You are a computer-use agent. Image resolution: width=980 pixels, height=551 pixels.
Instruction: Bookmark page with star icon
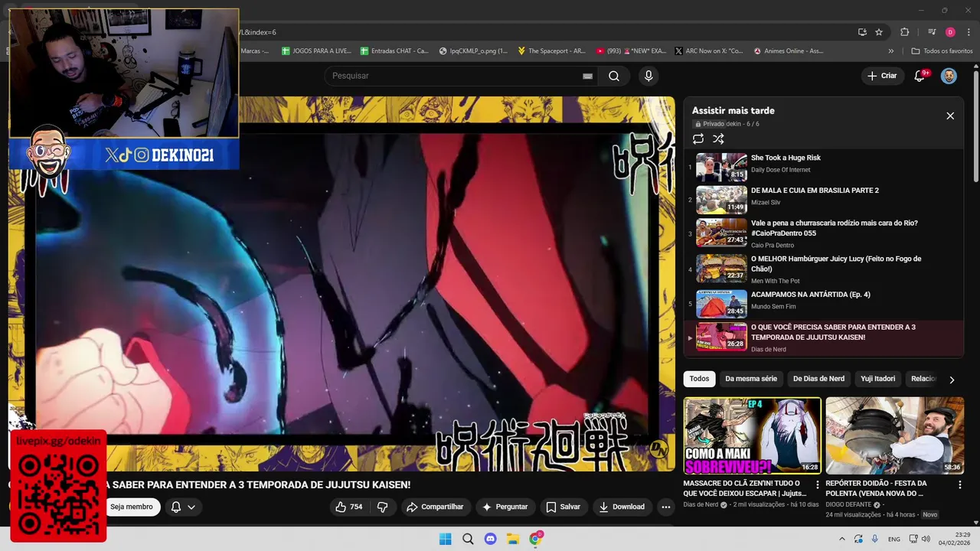click(x=879, y=32)
